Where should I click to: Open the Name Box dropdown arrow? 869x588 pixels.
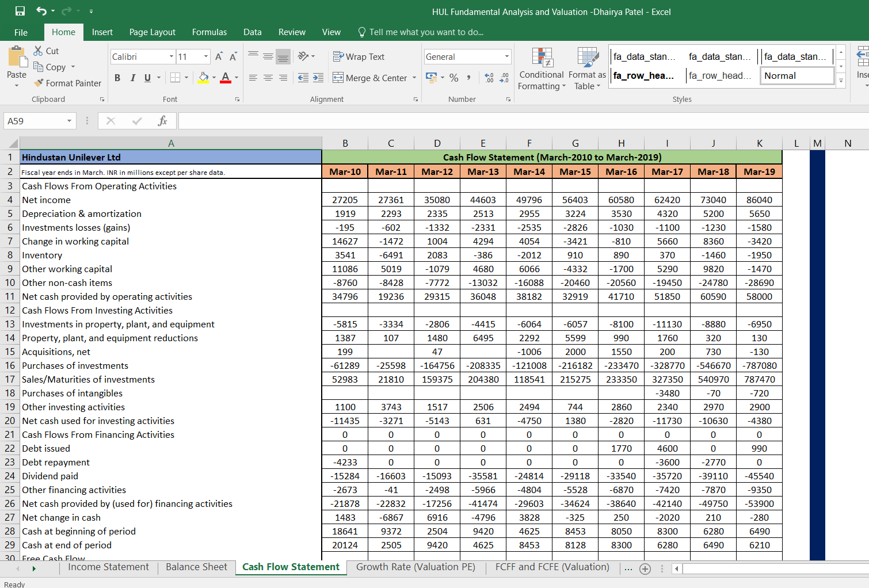click(69, 121)
